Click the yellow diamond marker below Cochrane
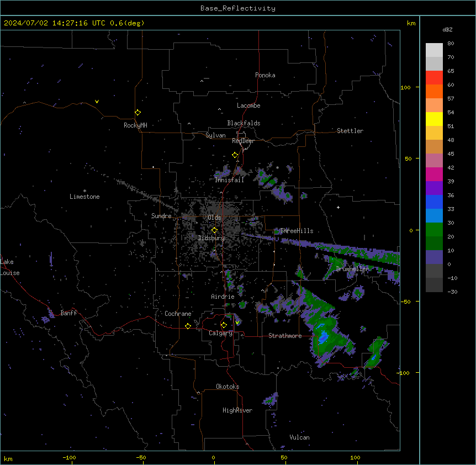 (188, 326)
